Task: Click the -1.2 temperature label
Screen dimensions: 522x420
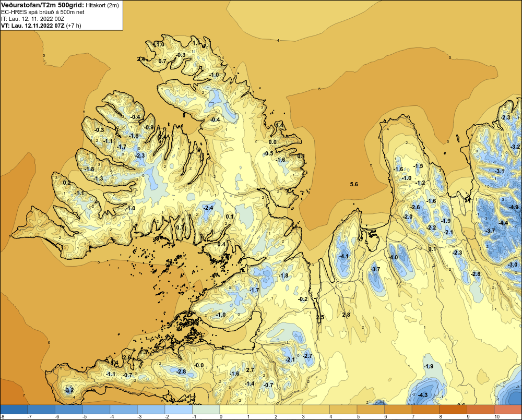Action: pos(420,183)
